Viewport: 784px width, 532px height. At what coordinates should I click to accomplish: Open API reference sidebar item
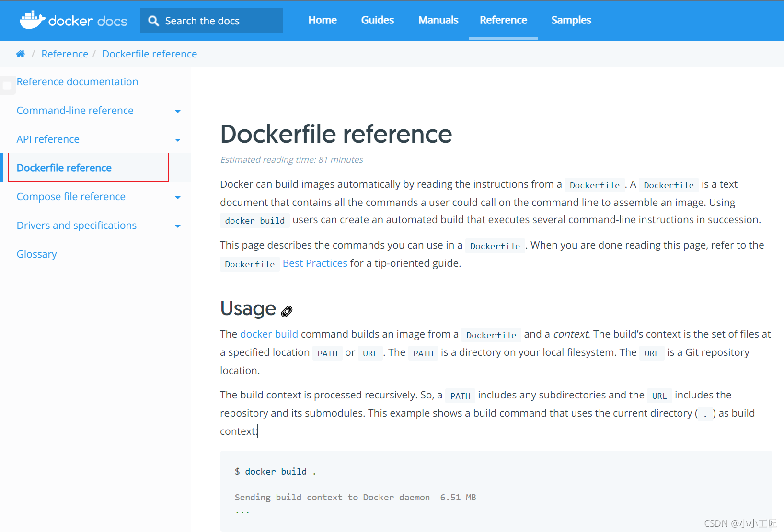48,139
